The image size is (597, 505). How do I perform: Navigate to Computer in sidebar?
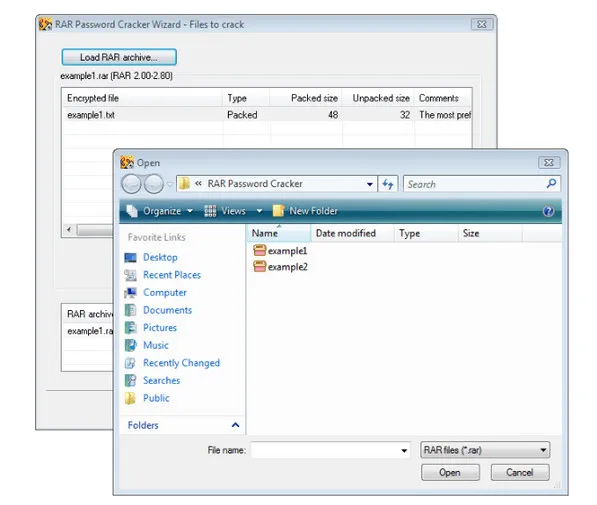point(165,292)
